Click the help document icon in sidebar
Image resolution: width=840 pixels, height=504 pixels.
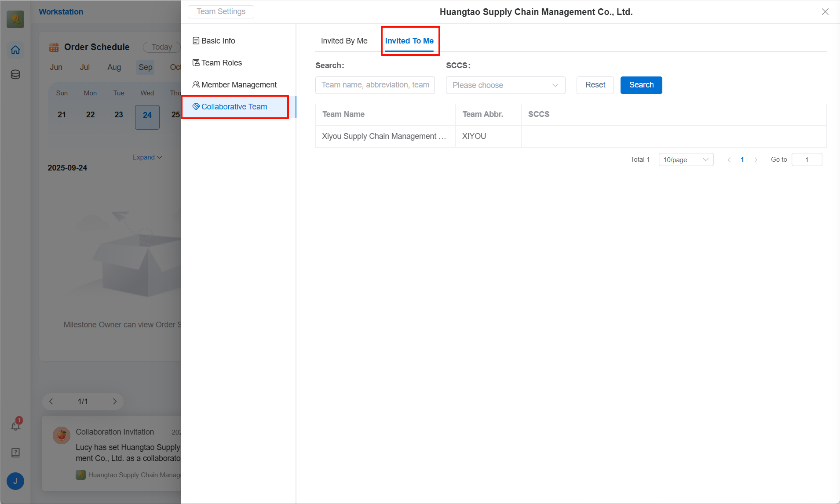15,453
